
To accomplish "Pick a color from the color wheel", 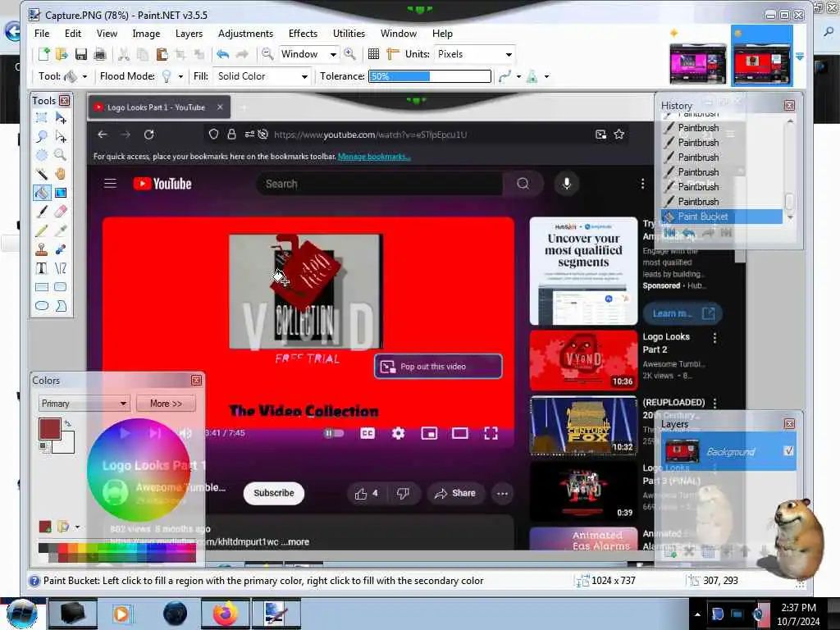I will [138, 470].
